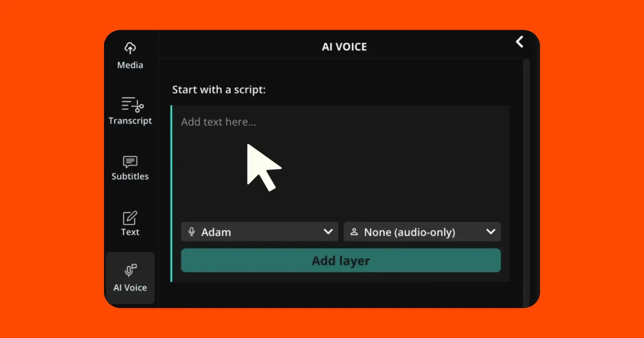Image resolution: width=644 pixels, height=338 pixels.
Task: Open the Transcript tool icon
Action: point(132,104)
